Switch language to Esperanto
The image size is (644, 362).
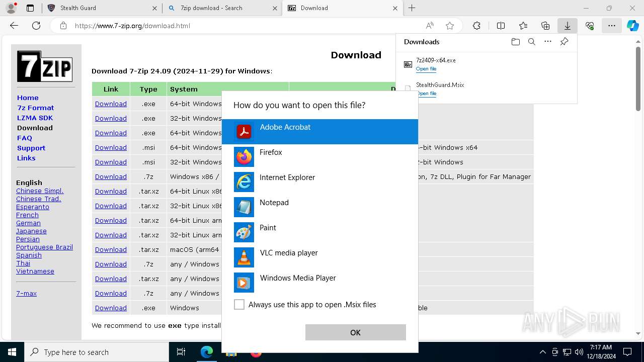33,207
